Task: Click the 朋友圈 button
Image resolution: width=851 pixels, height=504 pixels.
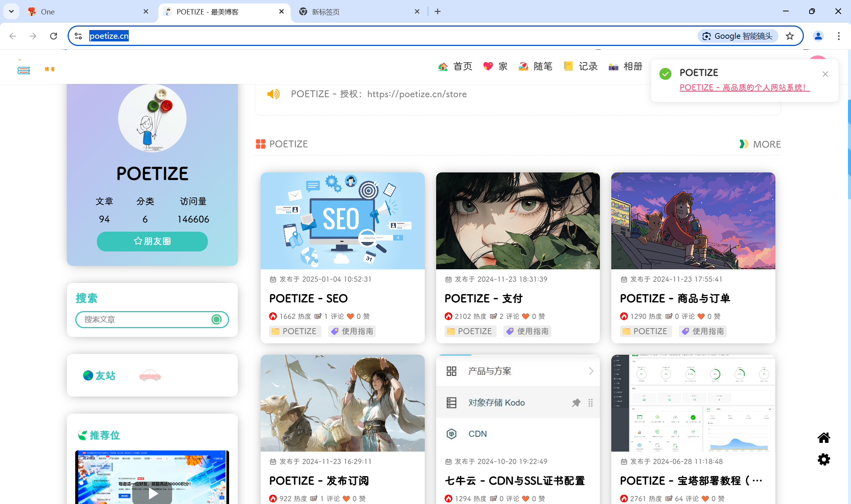Action: (152, 242)
